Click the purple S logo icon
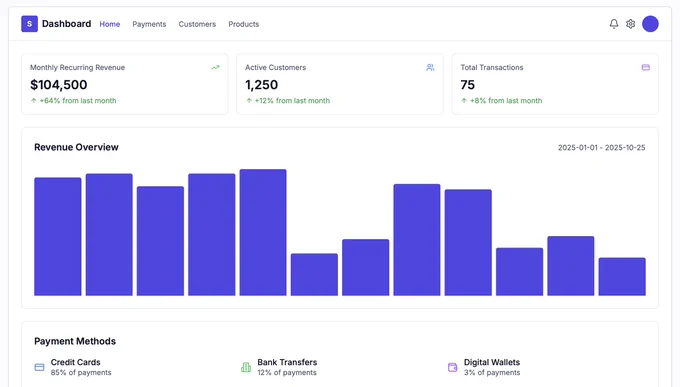Screen dimensions: 680x387 (29, 24)
